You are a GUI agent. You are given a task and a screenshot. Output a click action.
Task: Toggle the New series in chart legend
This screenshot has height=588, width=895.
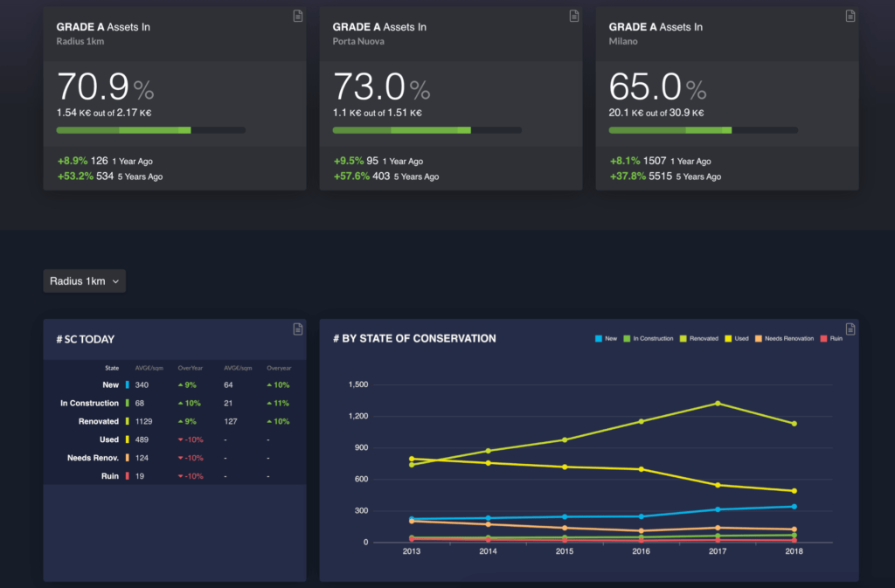tap(606, 338)
